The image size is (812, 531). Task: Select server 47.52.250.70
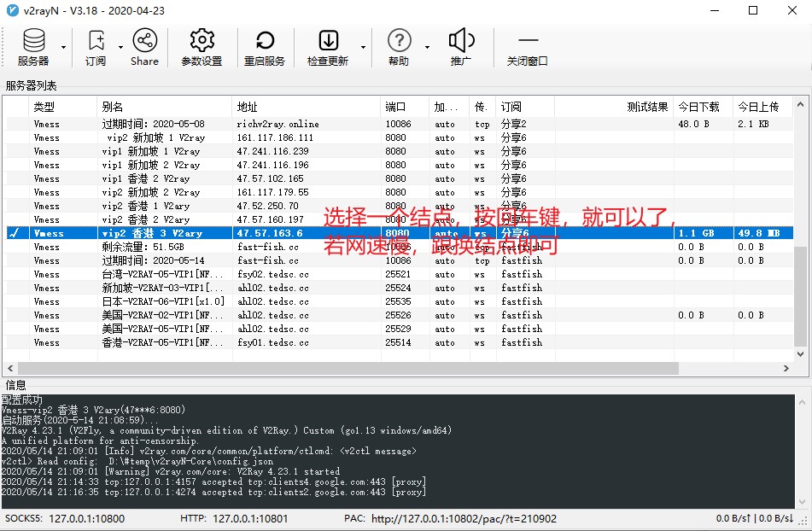398,206
